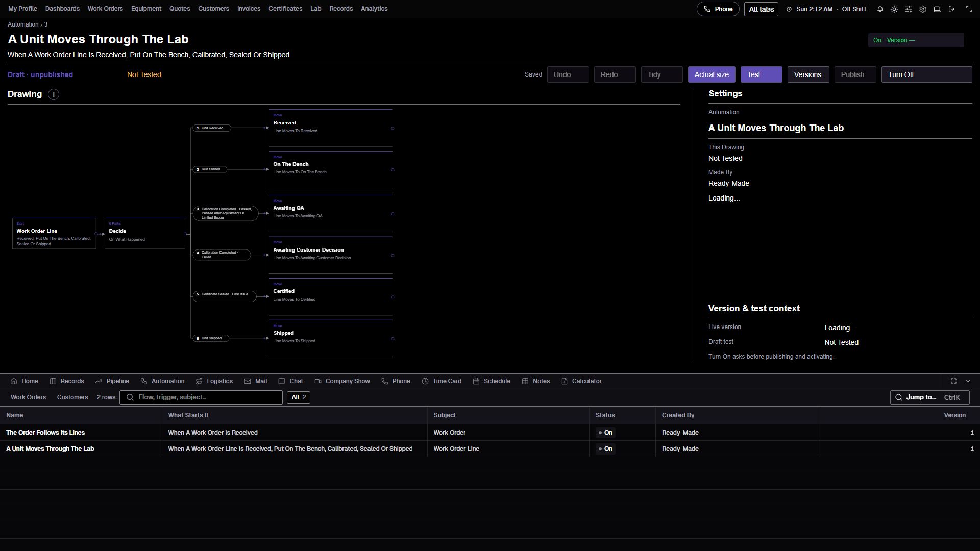Open the notifications bell
This screenshot has height=551, width=980.
click(880, 9)
